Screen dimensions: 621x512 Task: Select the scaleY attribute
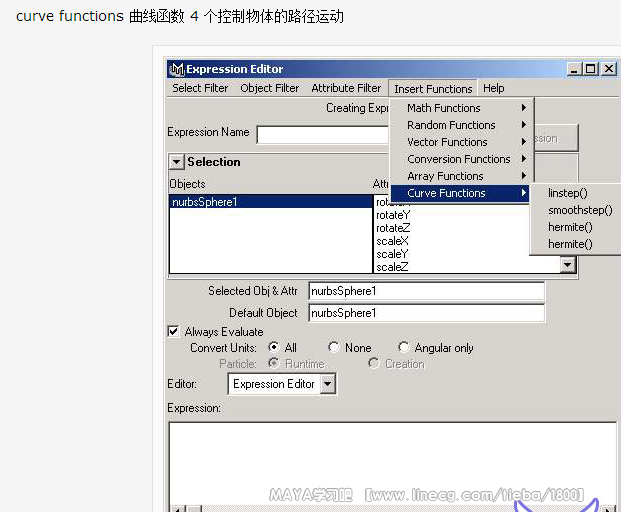[x=392, y=254]
